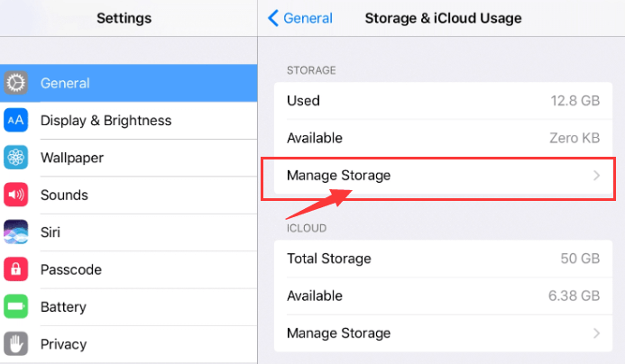Image resolution: width=625 pixels, height=364 pixels.
Task: Tap the Privacy hand icon
Action: (x=15, y=344)
